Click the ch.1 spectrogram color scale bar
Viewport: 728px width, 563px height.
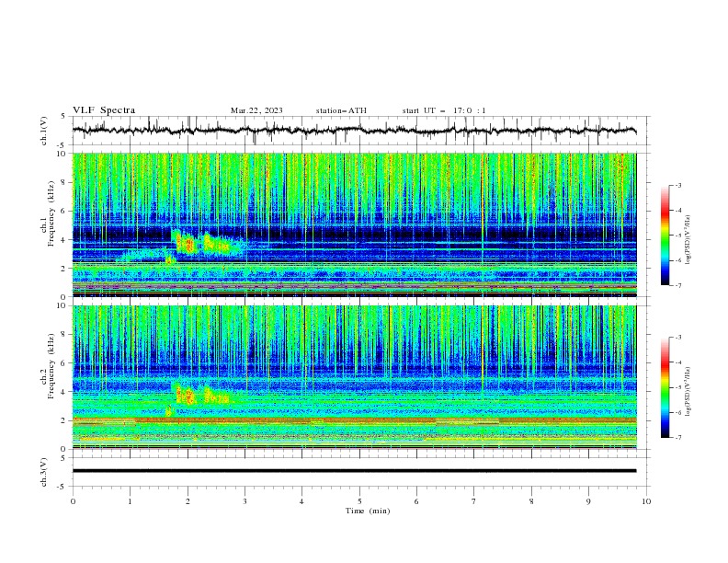pos(665,236)
